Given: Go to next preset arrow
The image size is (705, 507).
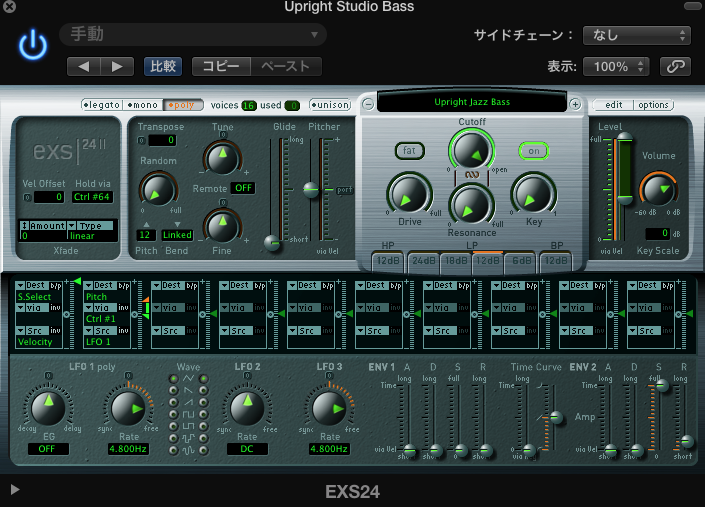Looking at the screenshot, I should click(x=117, y=67).
